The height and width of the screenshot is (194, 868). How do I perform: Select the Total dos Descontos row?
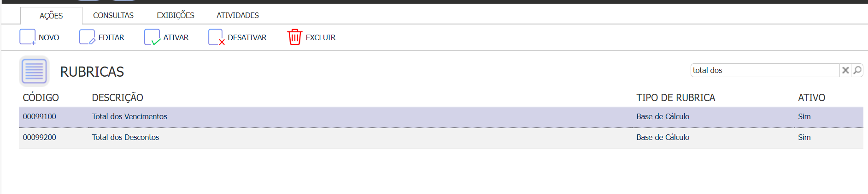coord(441,138)
